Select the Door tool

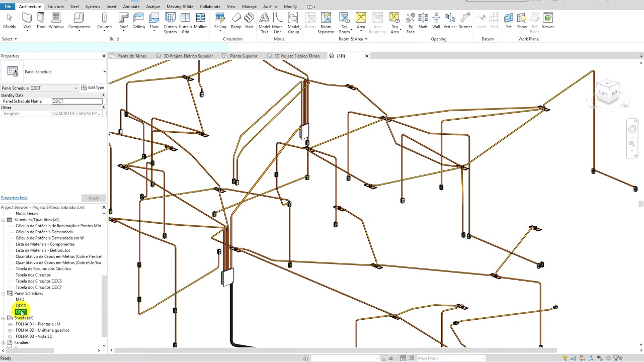pyautogui.click(x=41, y=21)
